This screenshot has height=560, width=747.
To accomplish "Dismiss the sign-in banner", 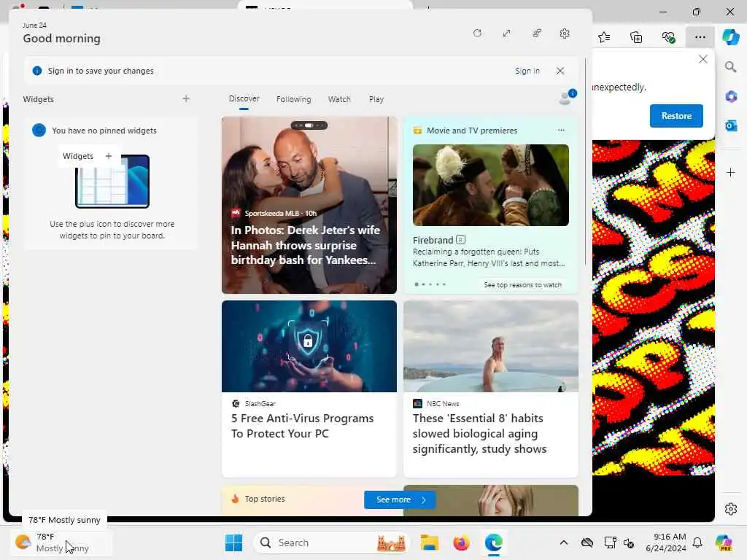I will 560,71.
